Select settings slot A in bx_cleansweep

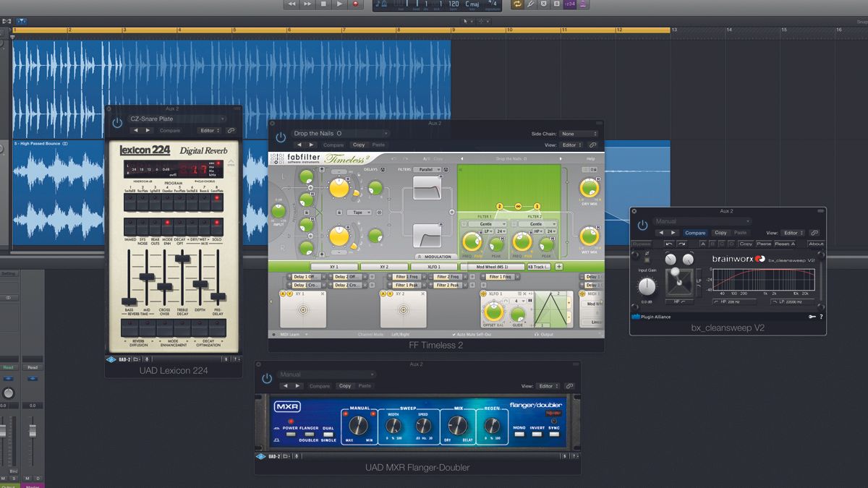pyautogui.click(x=703, y=244)
